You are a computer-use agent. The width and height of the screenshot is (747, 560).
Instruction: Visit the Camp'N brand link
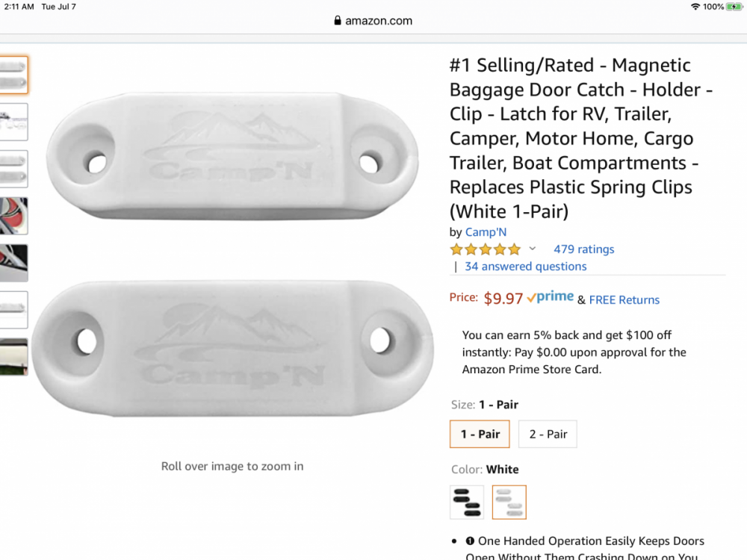tap(486, 232)
